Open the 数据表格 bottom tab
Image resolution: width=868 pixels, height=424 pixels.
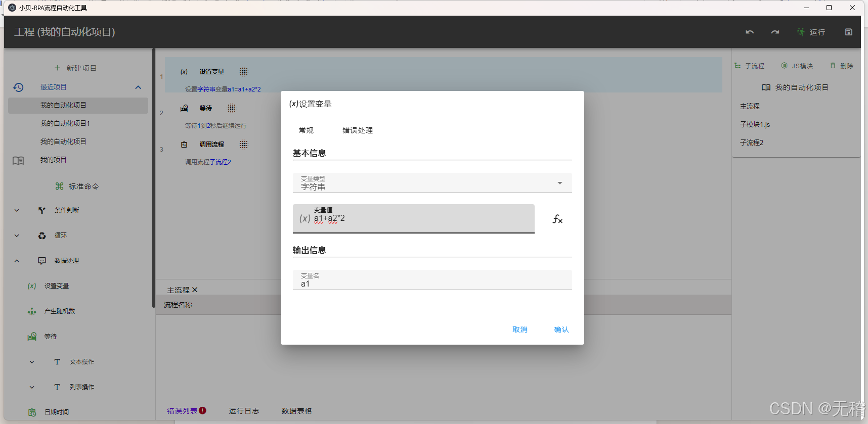[x=296, y=411]
